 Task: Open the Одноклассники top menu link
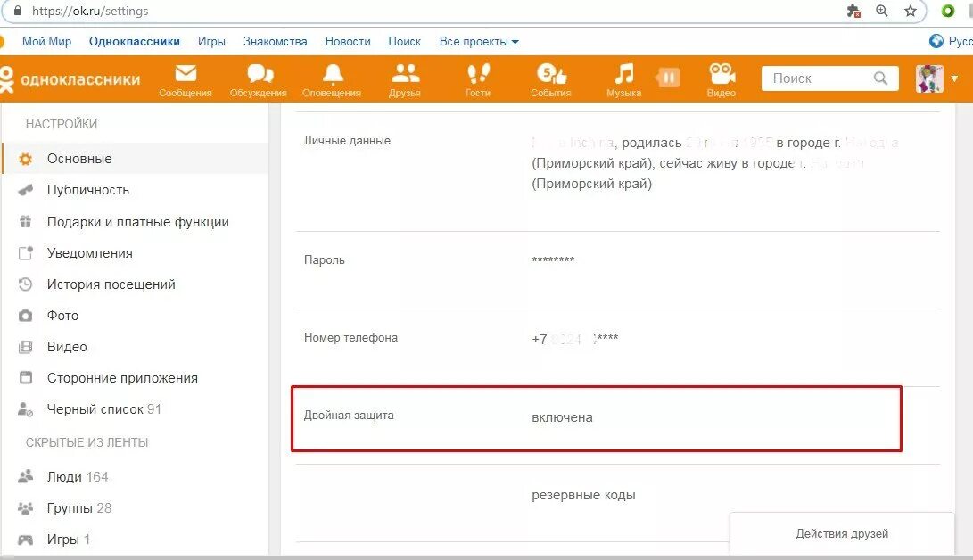pyautogui.click(x=134, y=42)
